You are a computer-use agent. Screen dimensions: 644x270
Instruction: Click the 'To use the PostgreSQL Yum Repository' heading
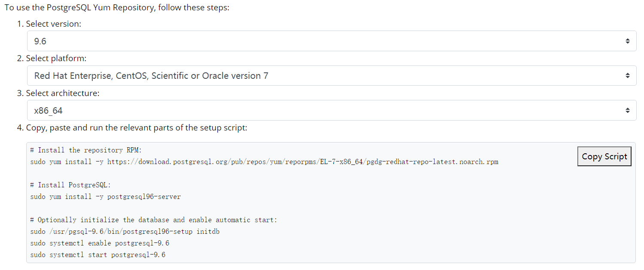tap(117, 8)
